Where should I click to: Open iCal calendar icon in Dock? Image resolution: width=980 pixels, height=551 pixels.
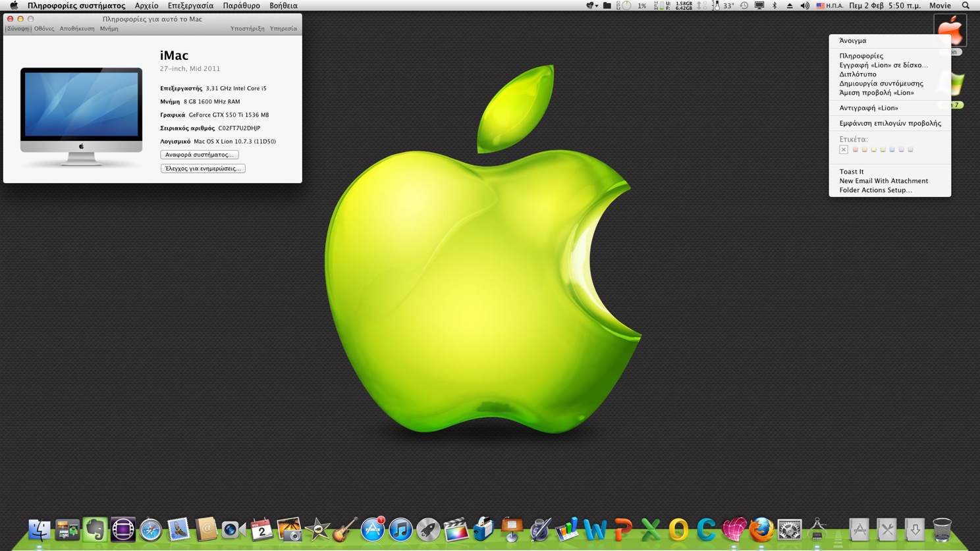point(261,530)
